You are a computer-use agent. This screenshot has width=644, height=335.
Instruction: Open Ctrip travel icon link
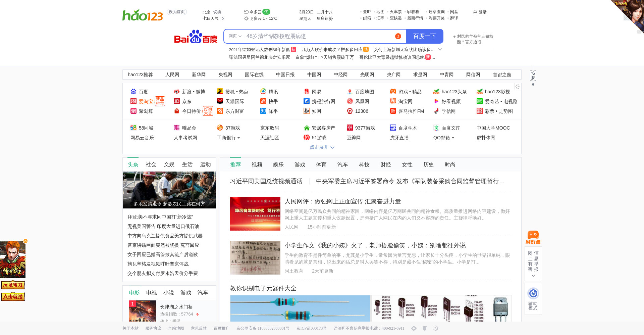click(x=307, y=101)
